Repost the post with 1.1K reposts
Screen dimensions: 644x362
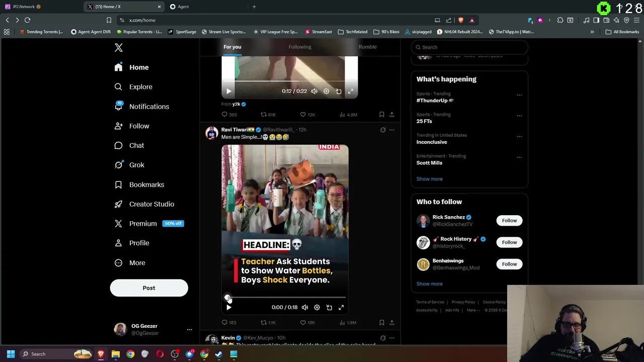click(268, 323)
